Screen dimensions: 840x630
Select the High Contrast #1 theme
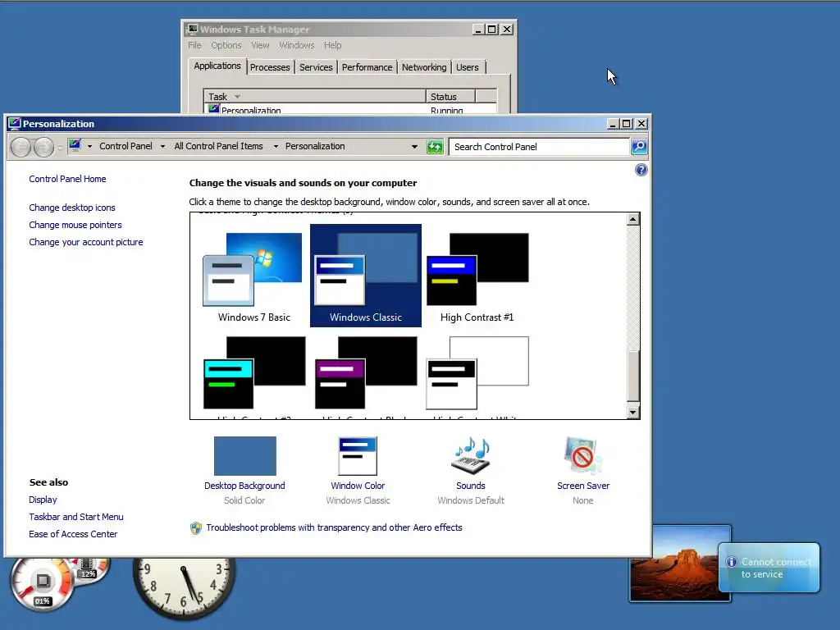pyautogui.click(x=477, y=277)
